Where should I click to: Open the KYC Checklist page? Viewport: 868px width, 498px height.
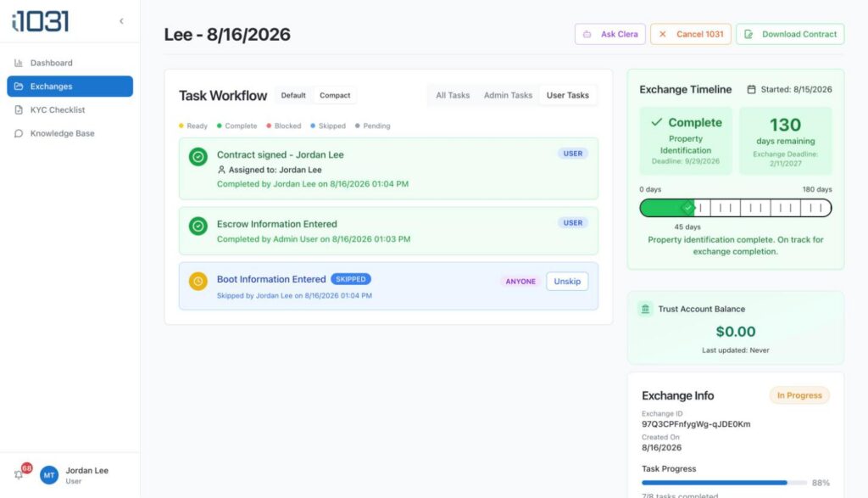[x=70, y=109]
